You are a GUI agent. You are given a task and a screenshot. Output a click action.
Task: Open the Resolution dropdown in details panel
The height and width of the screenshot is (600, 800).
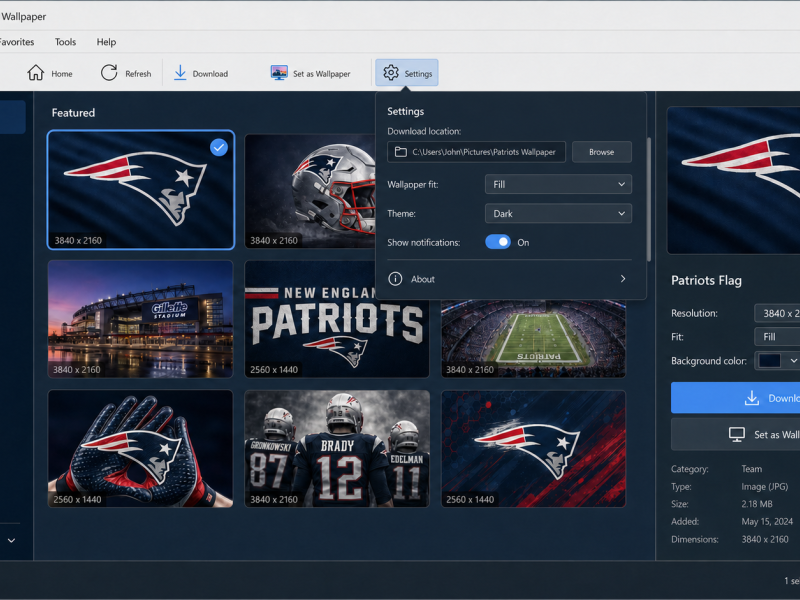click(x=777, y=313)
